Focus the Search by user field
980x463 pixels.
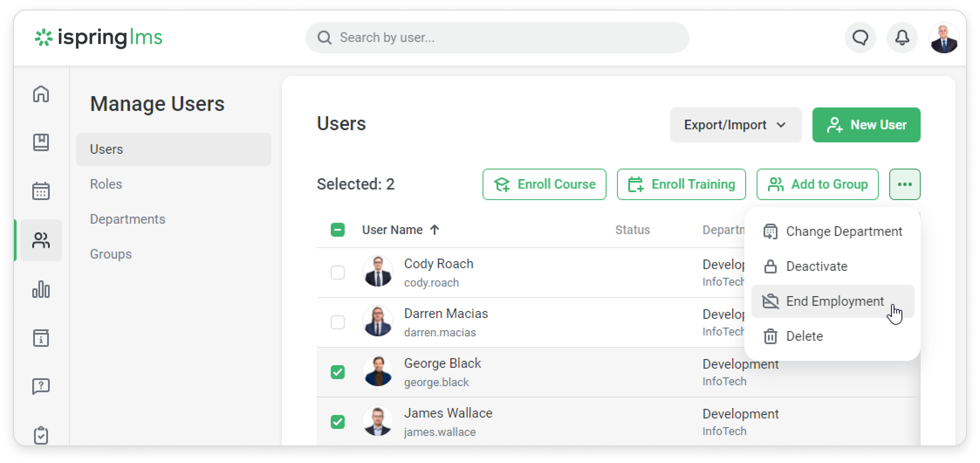[497, 38]
